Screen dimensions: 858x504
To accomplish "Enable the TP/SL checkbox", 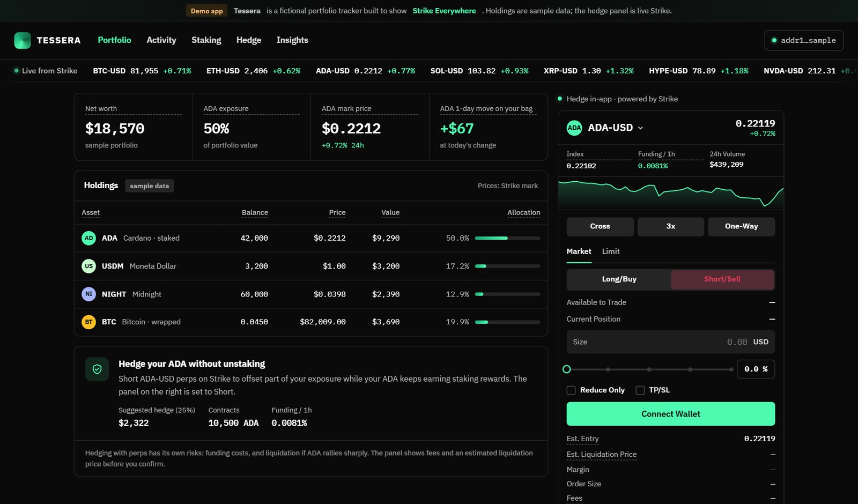I will 640,390.
